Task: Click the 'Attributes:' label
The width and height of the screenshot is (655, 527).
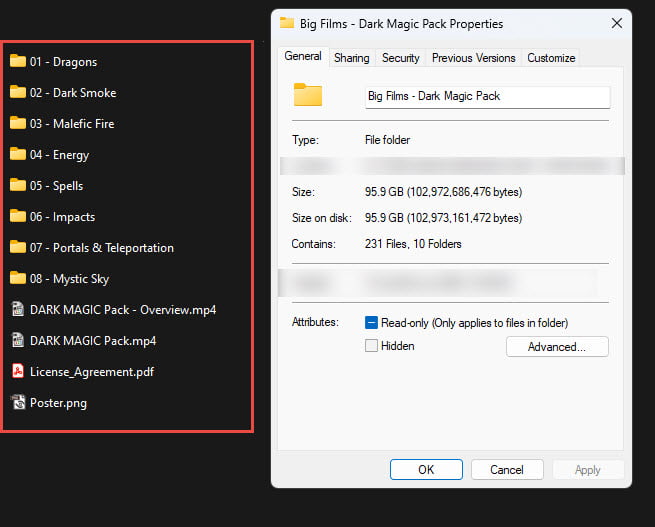Action: 315,322
